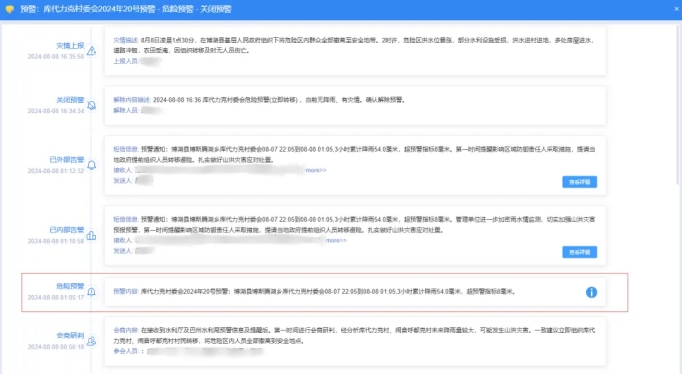Click 查看详情 button in 已内部告警 card
The height and width of the screenshot is (374, 682).
coord(579,252)
